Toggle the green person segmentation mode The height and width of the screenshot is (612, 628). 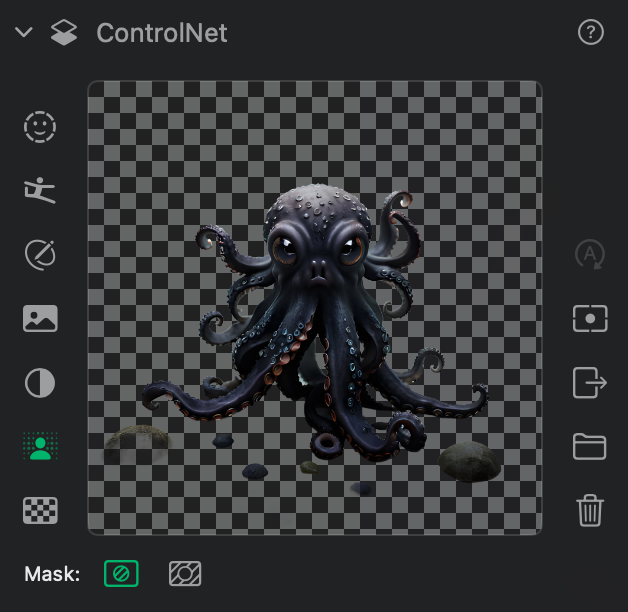[x=40, y=446]
